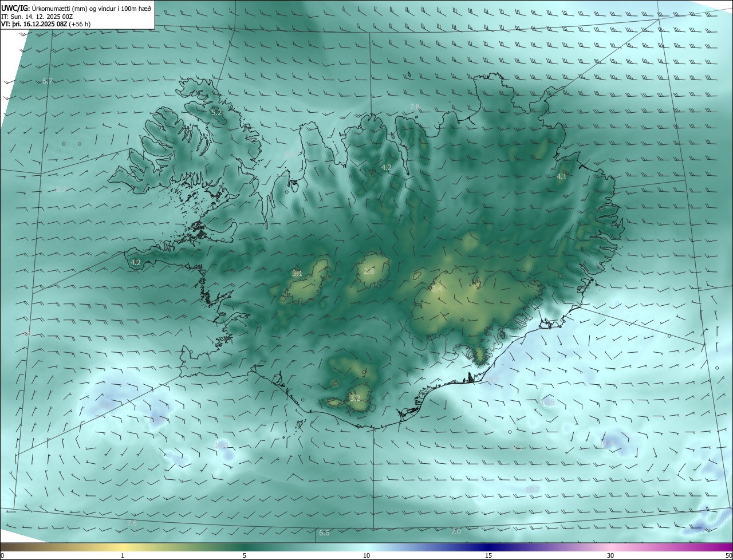Click the 6.6 value label at the bottom
The width and height of the screenshot is (733, 560).
tap(324, 533)
